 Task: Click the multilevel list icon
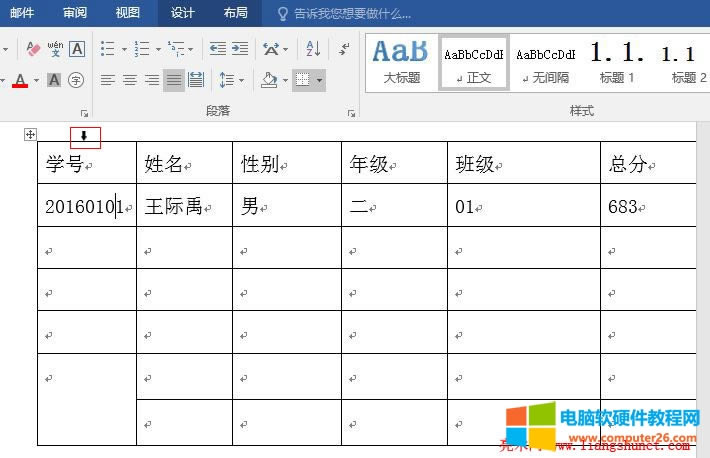point(176,48)
